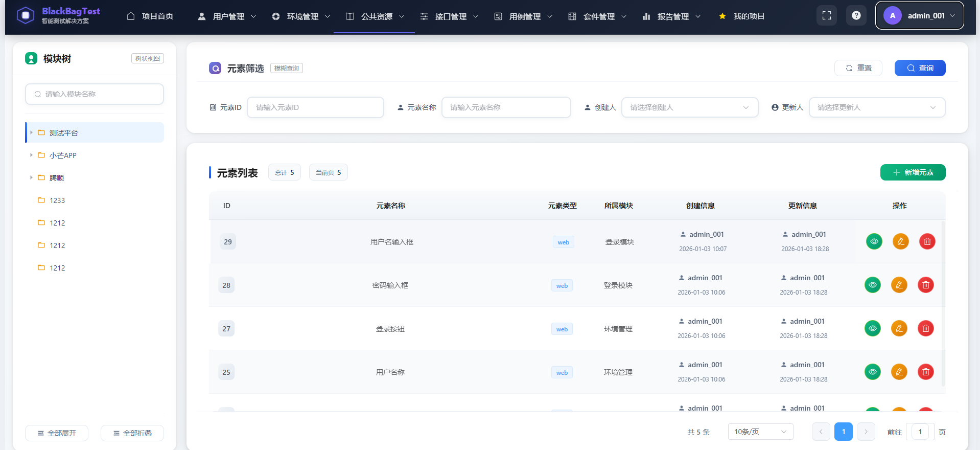Go to previous page arrow
The image size is (980, 450).
click(821, 432)
